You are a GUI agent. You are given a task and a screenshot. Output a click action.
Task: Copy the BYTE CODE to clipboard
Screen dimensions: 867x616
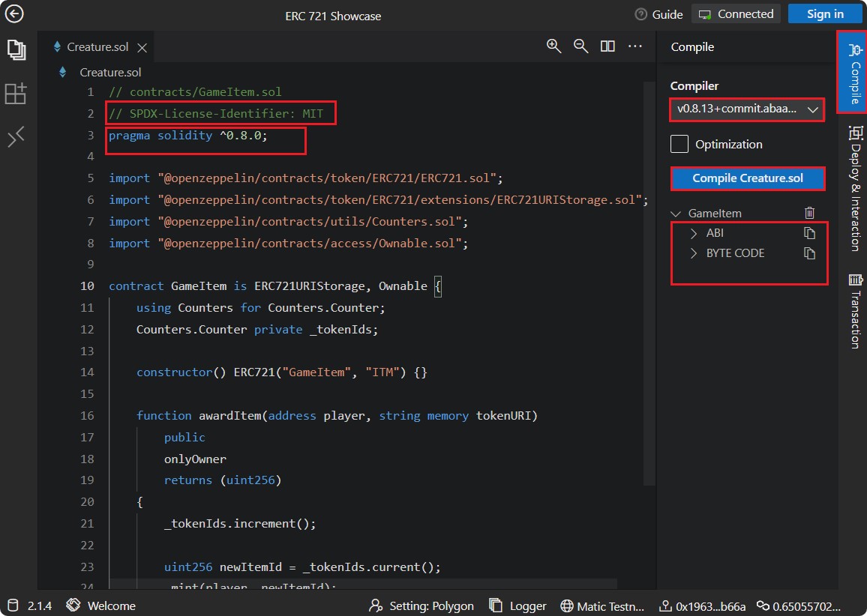pyautogui.click(x=809, y=253)
